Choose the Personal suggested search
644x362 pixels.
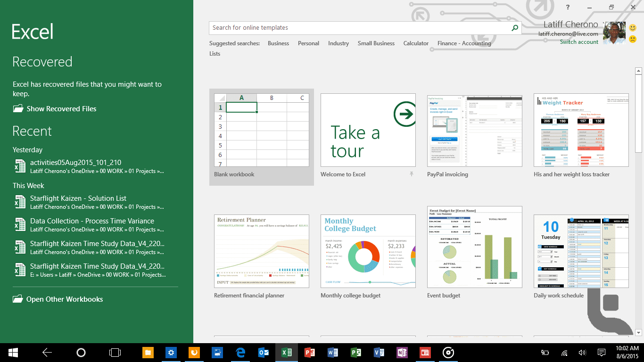coord(308,43)
